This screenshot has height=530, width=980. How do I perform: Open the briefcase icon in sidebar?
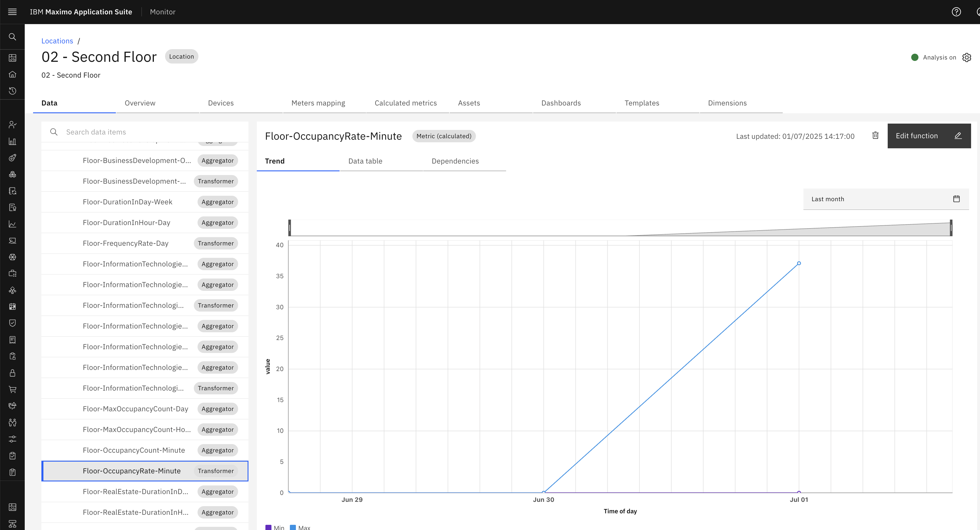pos(12,273)
